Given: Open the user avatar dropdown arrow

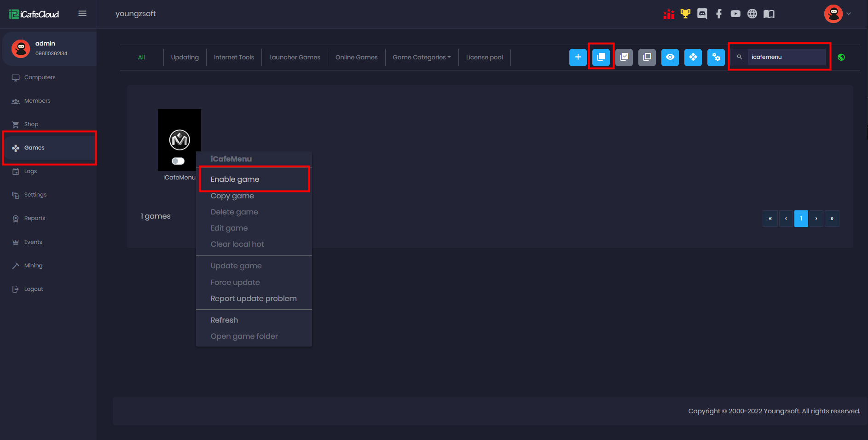Looking at the screenshot, I should [849, 14].
